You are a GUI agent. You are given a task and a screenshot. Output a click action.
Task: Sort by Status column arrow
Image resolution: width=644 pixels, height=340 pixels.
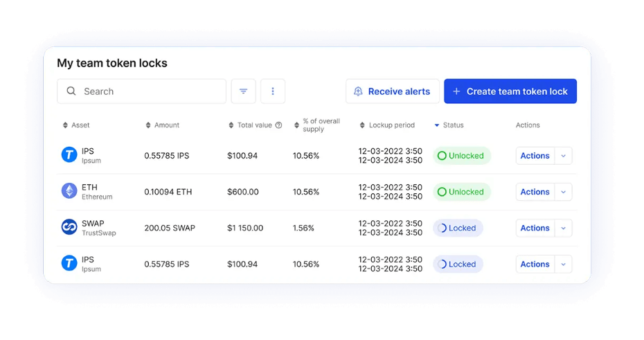point(436,125)
